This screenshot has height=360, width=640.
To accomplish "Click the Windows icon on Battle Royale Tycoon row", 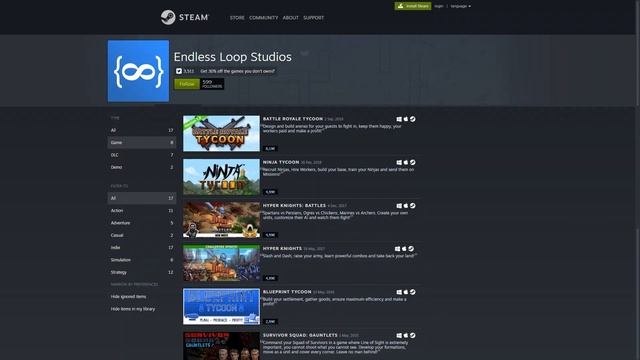I will (399, 119).
